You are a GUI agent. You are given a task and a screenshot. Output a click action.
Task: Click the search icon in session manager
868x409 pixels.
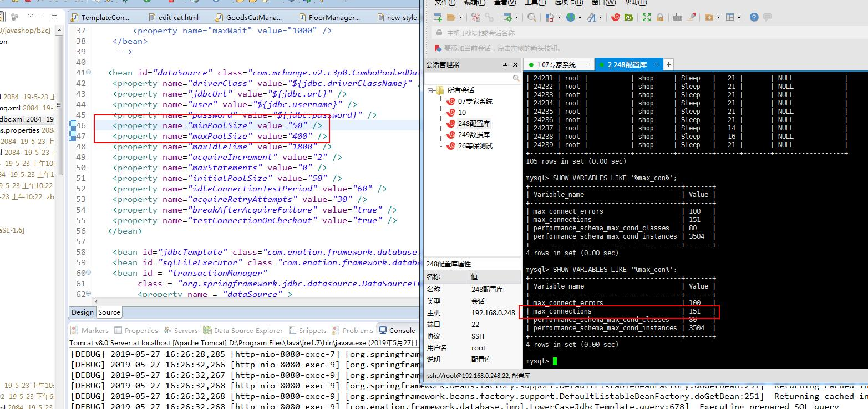516,78
